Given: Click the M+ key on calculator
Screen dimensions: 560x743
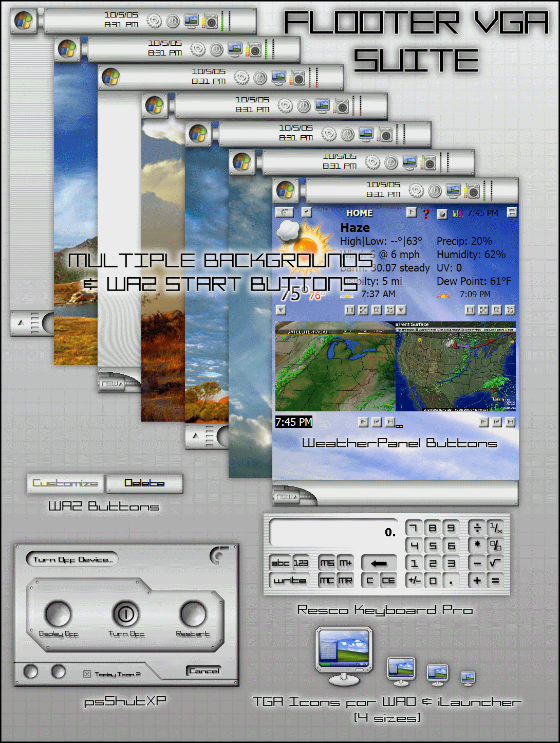Looking at the screenshot, I should tap(345, 564).
